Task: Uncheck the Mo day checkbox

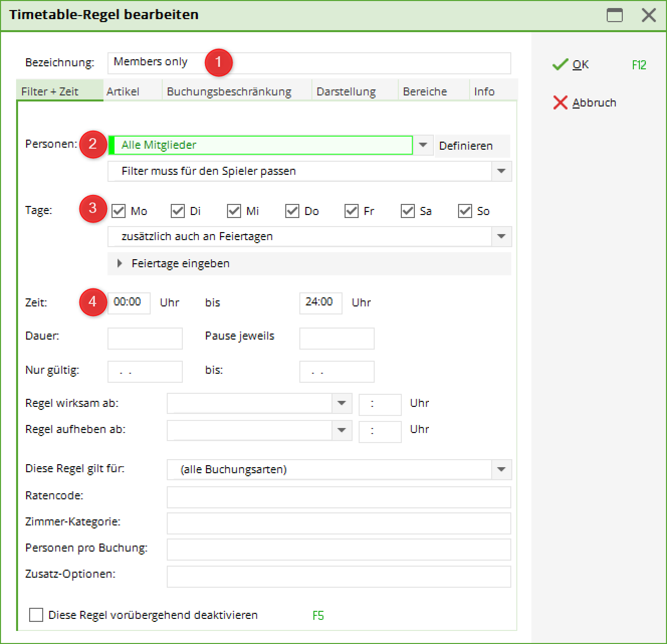Action: 119,211
